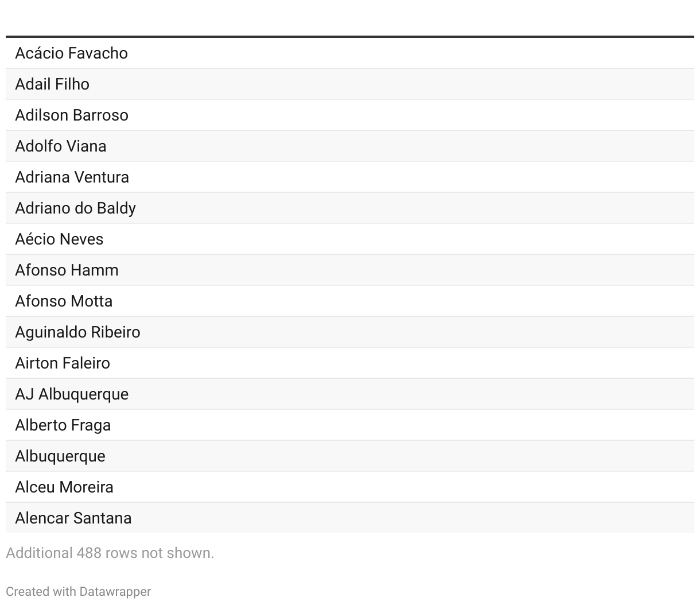Image resolution: width=700 pixels, height=605 pixels.
Task: Select the Alencar Santana entry
Action: click(x=73, y=518)
